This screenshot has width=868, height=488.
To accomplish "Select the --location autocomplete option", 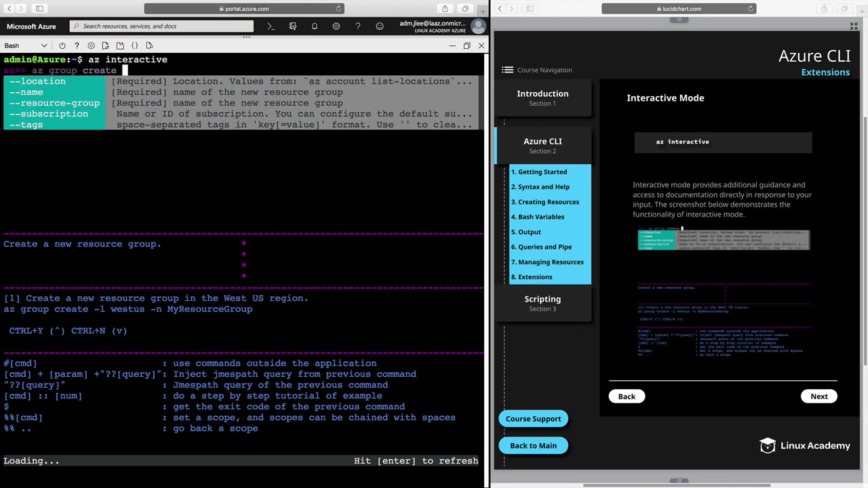I will click(38, 81).
